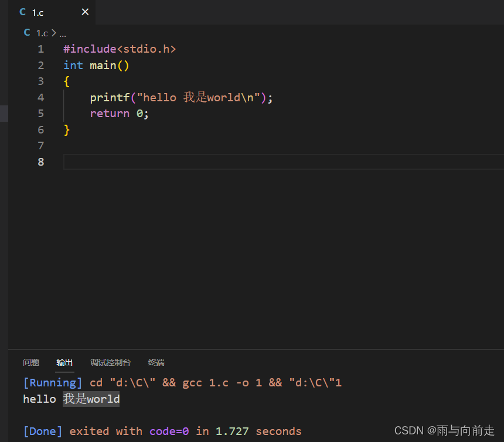
Task: Click the C file icon in the breadcrumb bar
Action: (26, 33)
